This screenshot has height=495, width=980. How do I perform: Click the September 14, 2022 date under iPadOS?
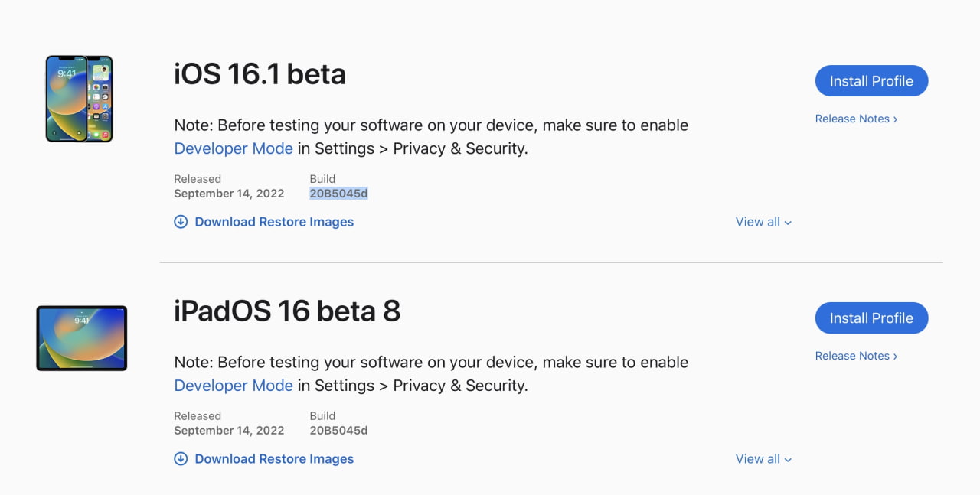[x=229, y=431]
